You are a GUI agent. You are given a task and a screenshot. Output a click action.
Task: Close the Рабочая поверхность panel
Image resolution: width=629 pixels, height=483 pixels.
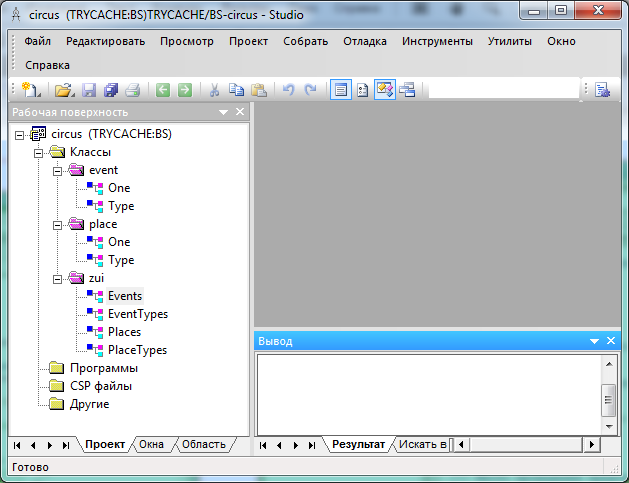(x=240, y=112)
